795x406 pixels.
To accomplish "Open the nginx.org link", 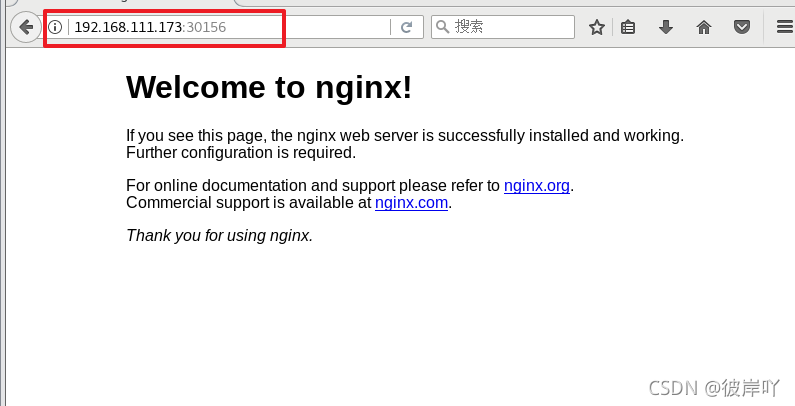I will [536, 186].
